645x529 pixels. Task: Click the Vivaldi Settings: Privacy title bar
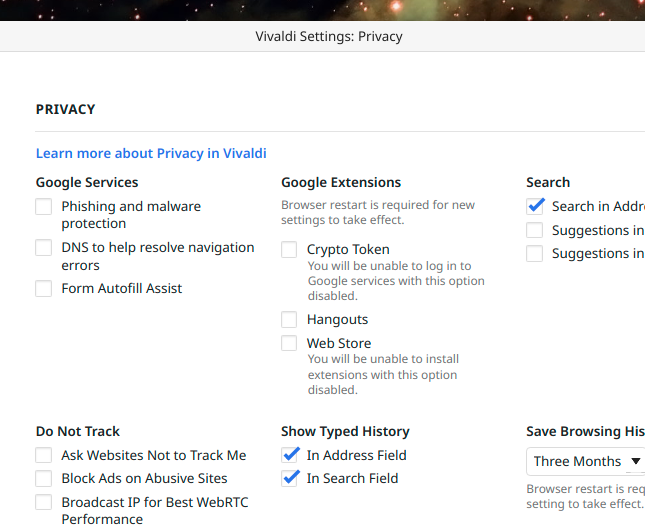(329, 37)
